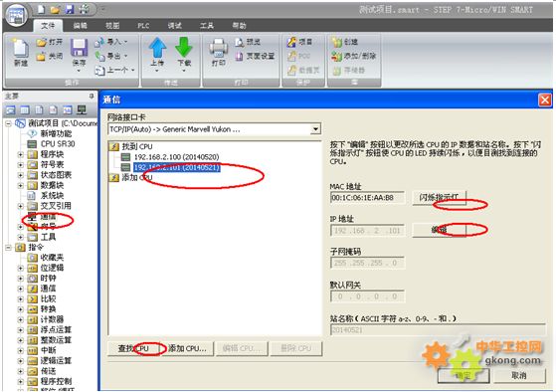This screenshot has height=392, width=556.
Task: Select the 找到 CPU node in the dialog list
Action: [x=137, y=146]
